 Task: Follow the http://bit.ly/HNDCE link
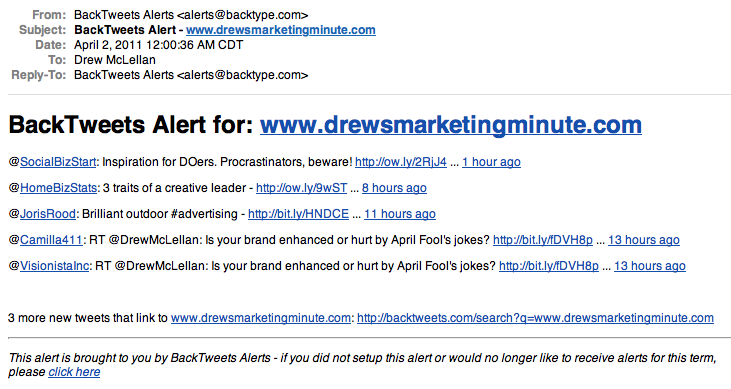point(298,214)
